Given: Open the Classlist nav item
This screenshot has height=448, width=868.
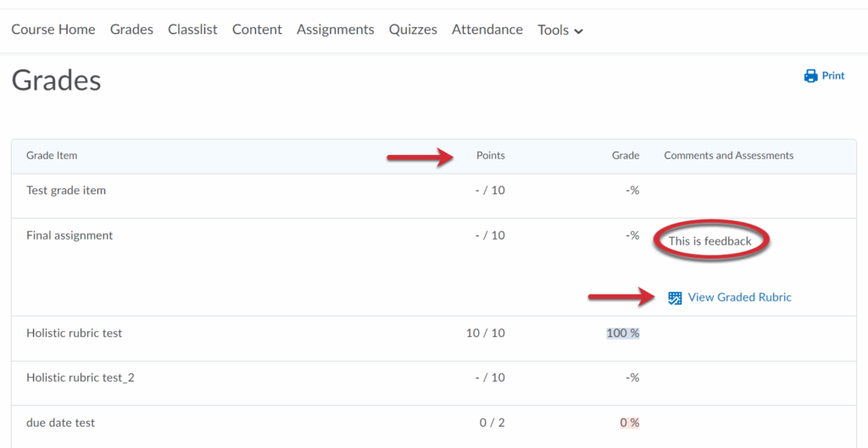Looking at the screenshot, I should click(x=192, y=30).
